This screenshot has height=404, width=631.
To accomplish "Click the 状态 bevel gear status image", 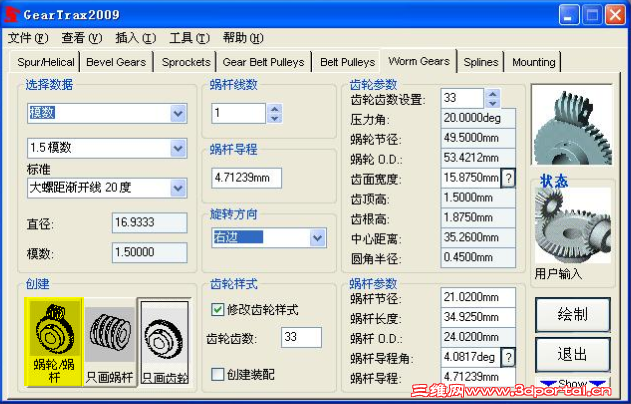I will [573, 227].
